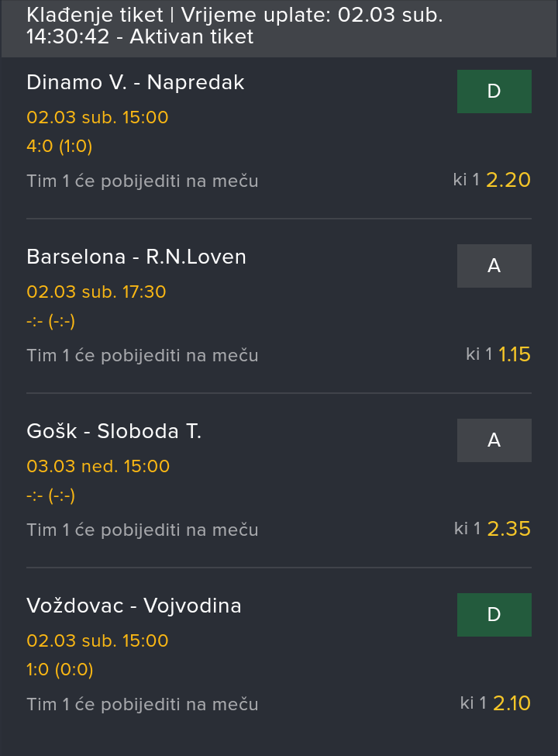Click the green D badge for Dinamo V.
Viewport: 558px width, 756px height.
tap(494, 91)
